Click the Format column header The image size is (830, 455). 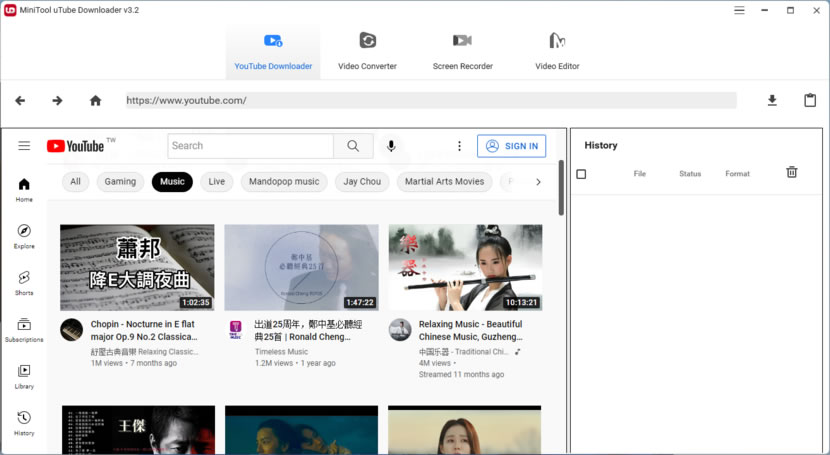[x=737, y=174]
